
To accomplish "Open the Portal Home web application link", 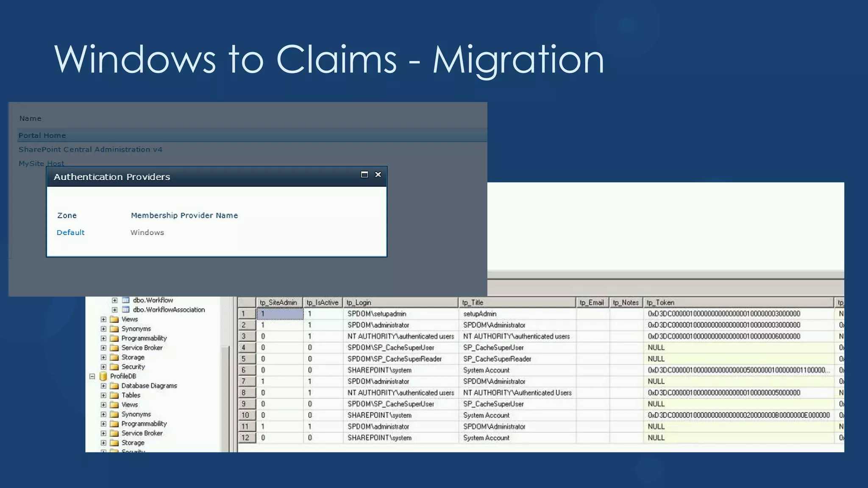I will (42, 136).
